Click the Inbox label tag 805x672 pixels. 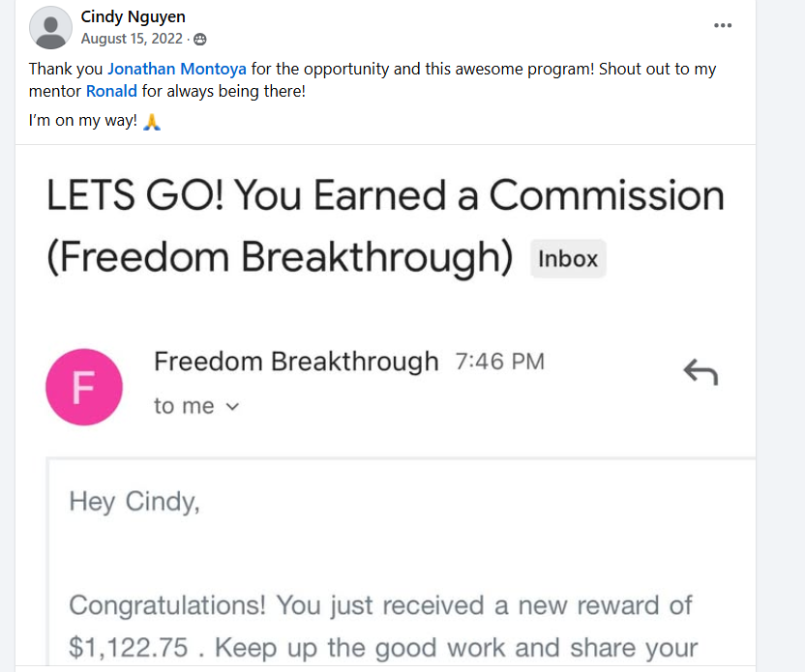click(x=568, y=259)
